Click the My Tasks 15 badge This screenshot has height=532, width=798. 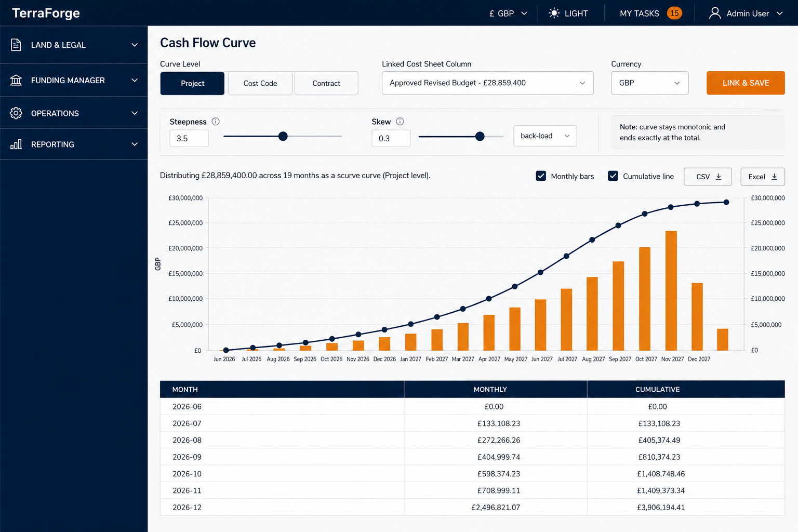coord(674,13)
